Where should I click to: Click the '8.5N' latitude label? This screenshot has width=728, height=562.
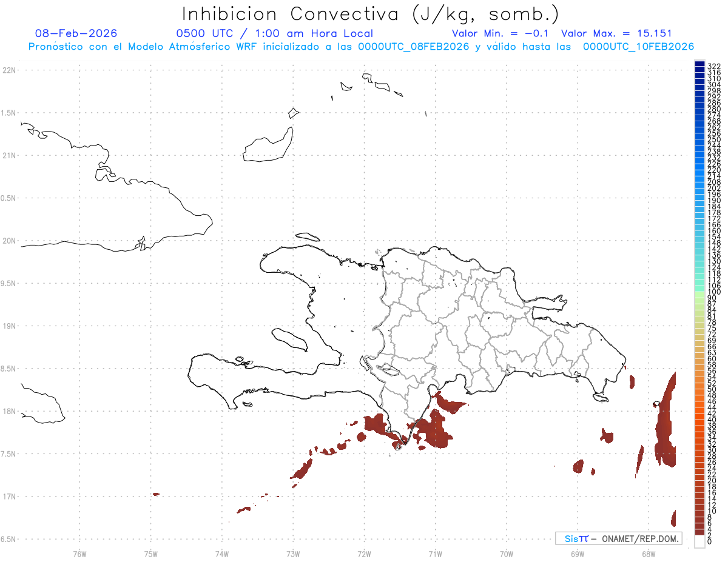pyautogui.click(x=9, y=369)
